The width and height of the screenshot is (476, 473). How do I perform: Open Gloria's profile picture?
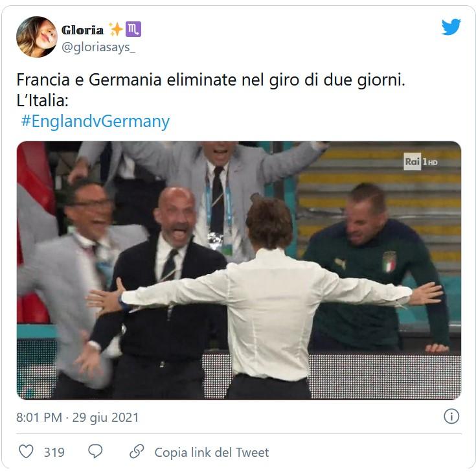(37, 37)
